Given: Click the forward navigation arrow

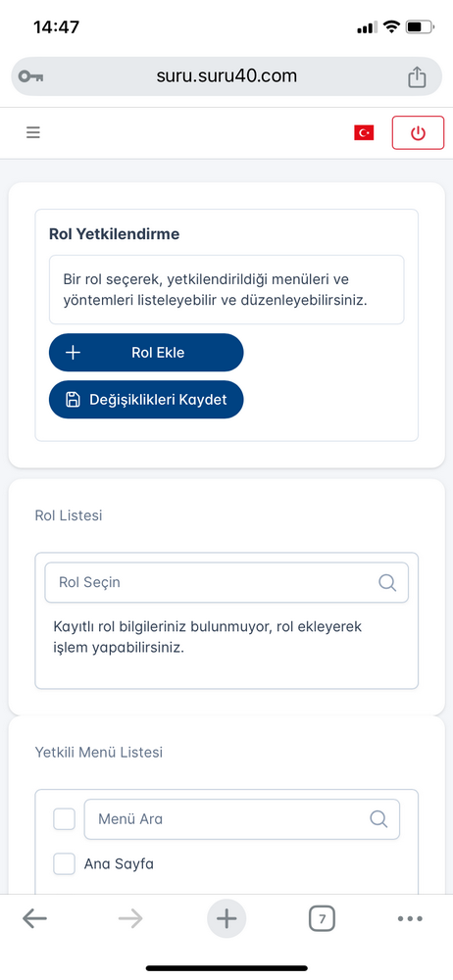Looking at the screenshot, I should [x=130, y=918].
